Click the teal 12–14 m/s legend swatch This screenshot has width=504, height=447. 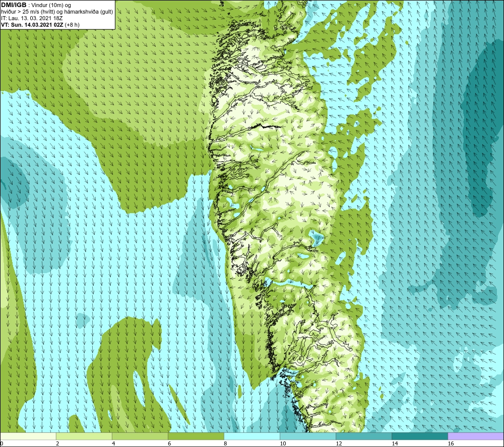[363, 436]
